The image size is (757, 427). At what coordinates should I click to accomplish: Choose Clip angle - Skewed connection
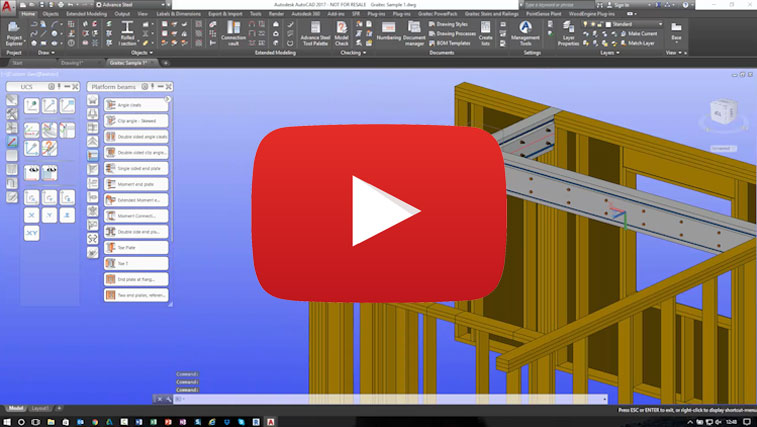click(x=136, y=121)
